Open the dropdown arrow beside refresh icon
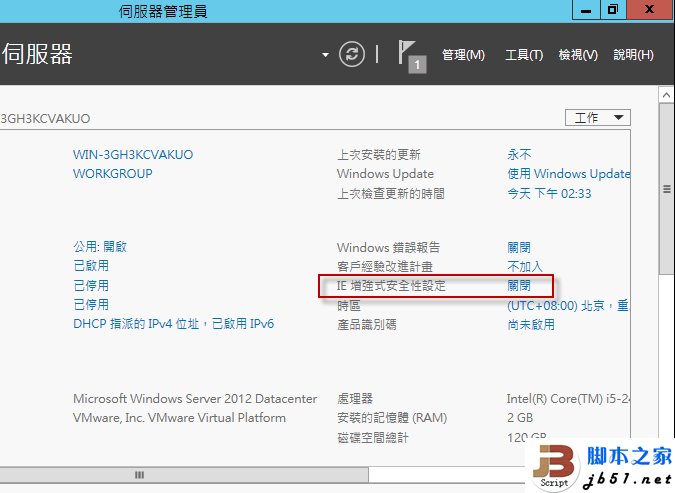 pyautogui.click(x=325, y=55)
